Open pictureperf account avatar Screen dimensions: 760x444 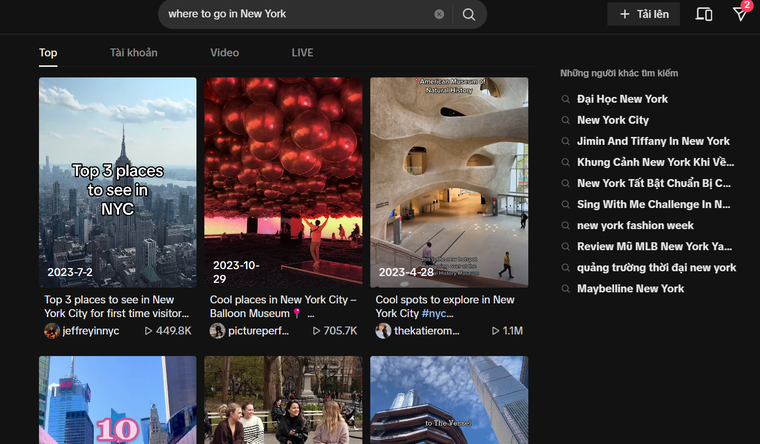[217, 331]
